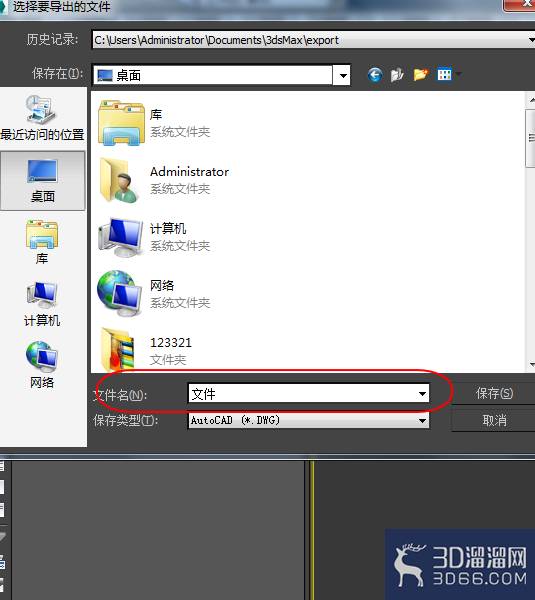Select the 网络 item in file list

pyautogui.click(x=154, y=294)
